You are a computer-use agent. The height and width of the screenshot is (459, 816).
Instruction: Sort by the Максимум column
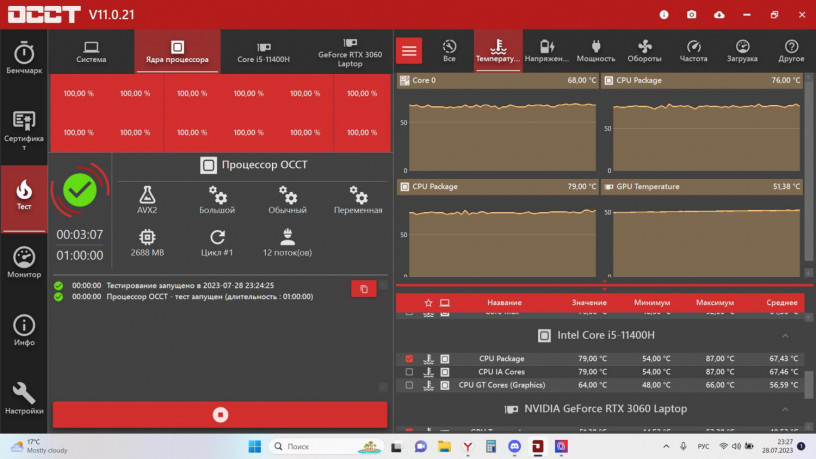715,302
